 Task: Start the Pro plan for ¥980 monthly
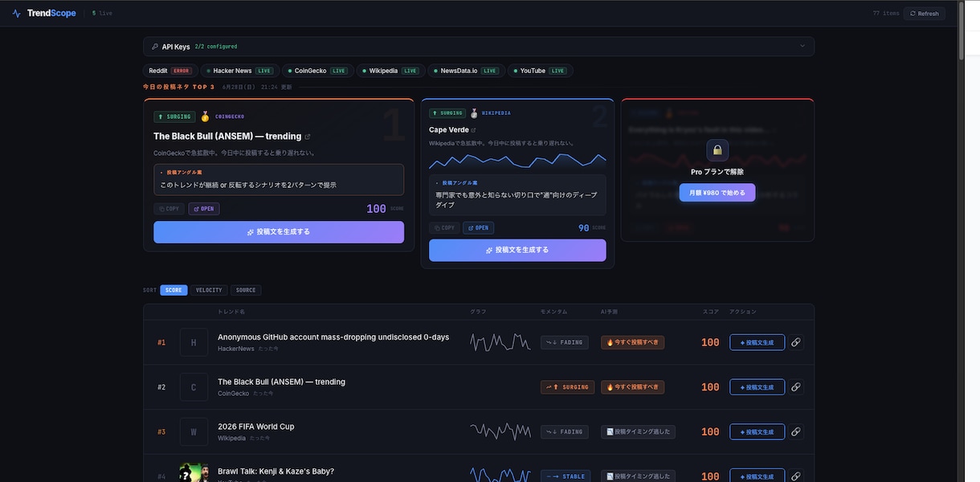click(717, 193)
